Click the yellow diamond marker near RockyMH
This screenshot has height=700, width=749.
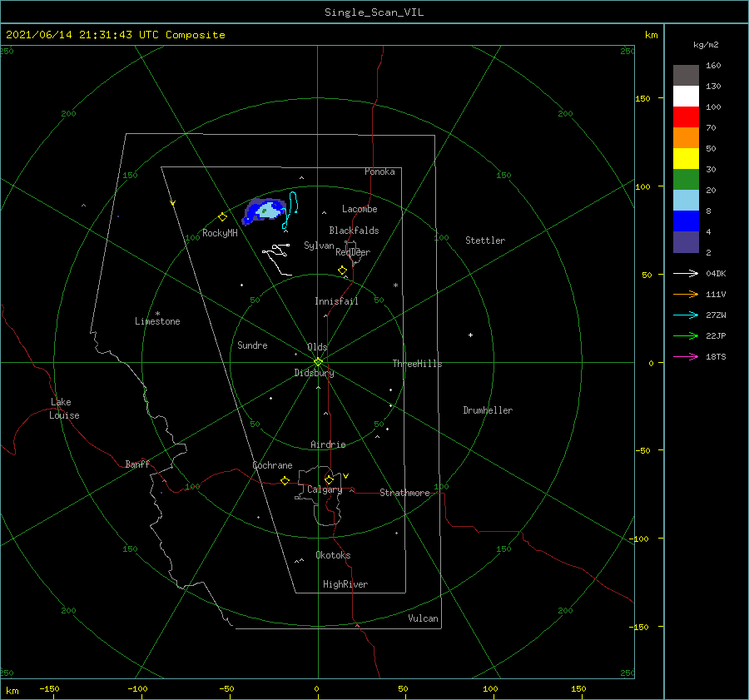tap(222, 217)
